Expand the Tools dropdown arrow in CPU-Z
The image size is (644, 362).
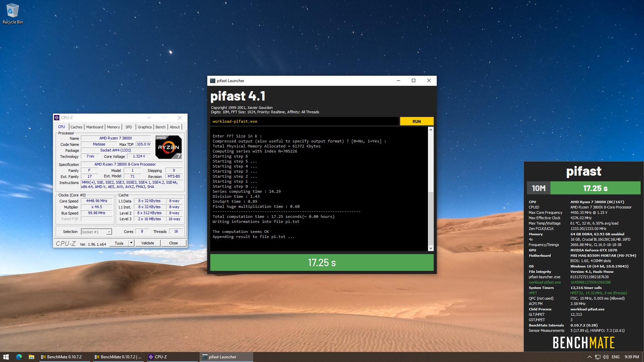pyautogui.click(x=131, y=243)
